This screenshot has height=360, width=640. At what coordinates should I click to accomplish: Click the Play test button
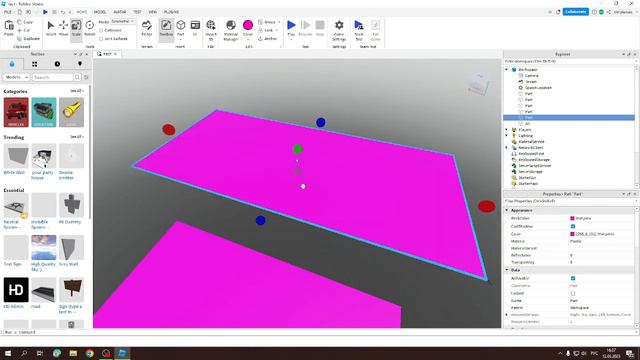291,29
